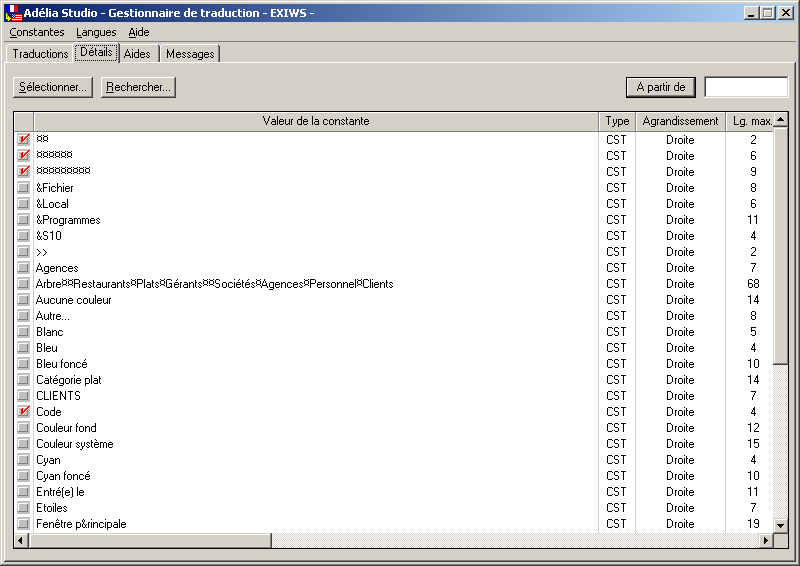The height and width of the screenshot is (566, 800).
Task: Select the checkbox for Couleur système
Action: (23, 444)
